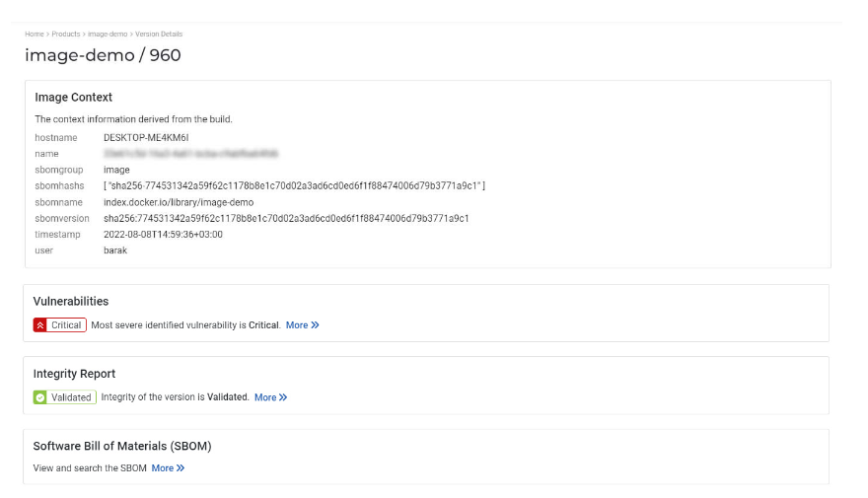Click the hostname value DESKTOP-ME4KM6I

tap(146, 138)
